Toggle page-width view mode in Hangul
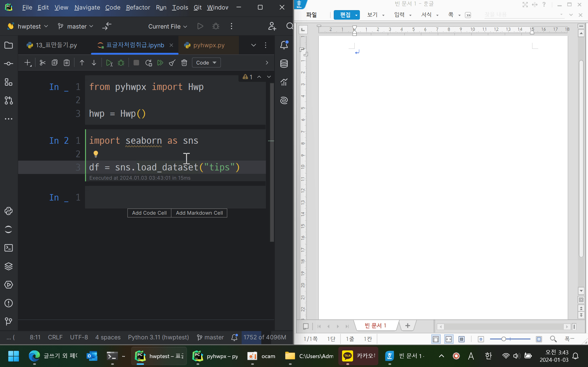Screen dimensions: 588x367 tap(449, 339)
